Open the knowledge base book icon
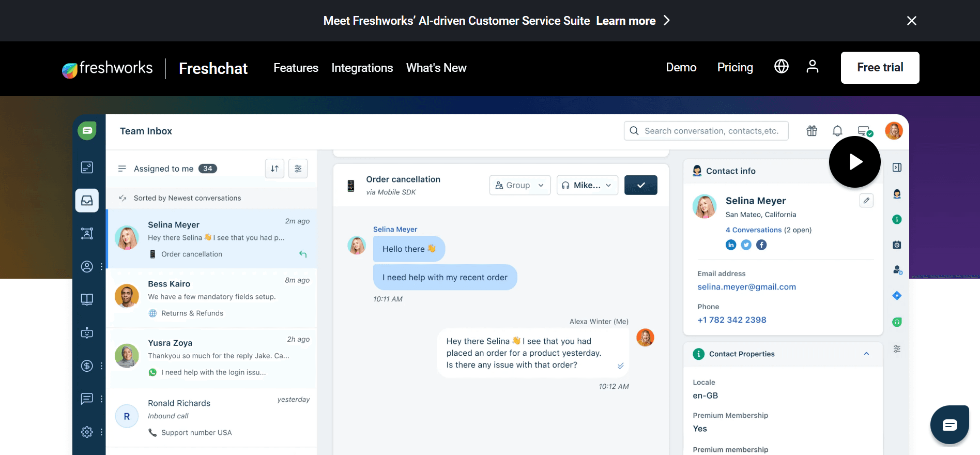 pos(87,299)
